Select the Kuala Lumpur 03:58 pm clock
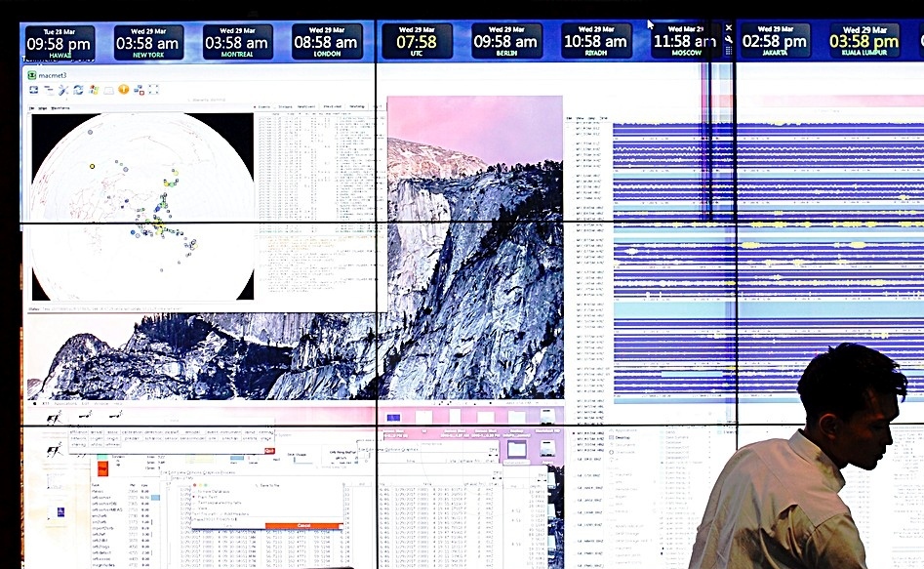This screenshot has width=924, height=569. 864,40
